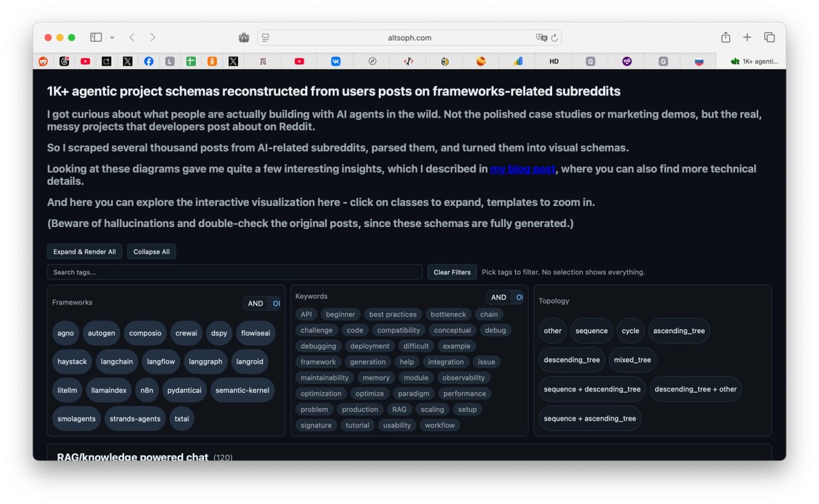819x504 pixels.
Task: Show the tab overview
Action: pos(769,38)
